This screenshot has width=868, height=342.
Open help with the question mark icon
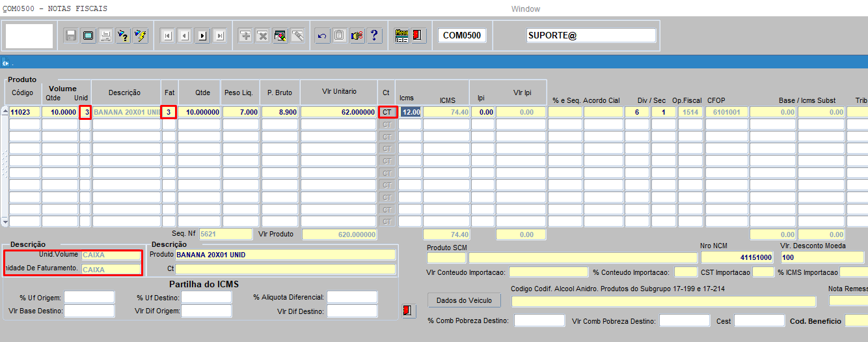pos(374,36)
